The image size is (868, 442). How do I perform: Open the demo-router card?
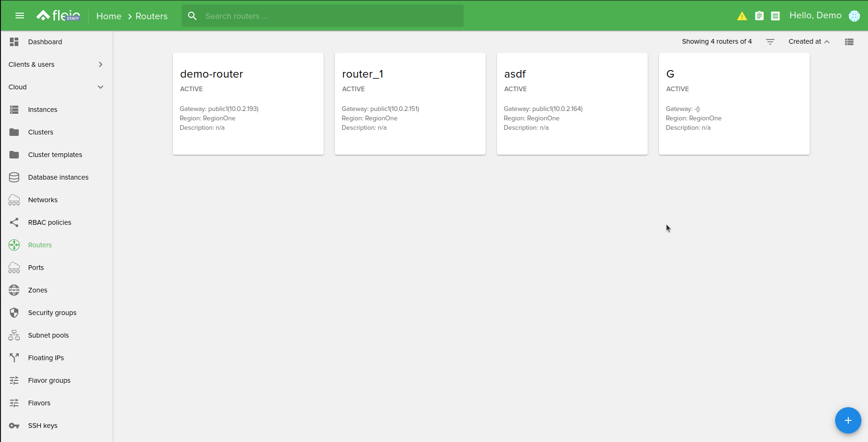(248, 103)
